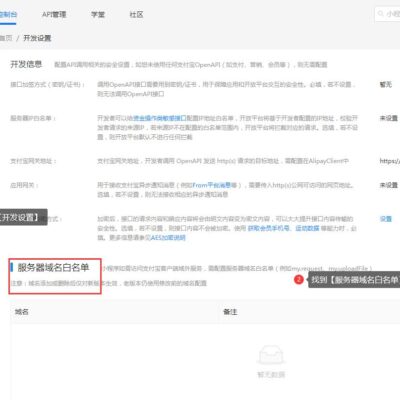Open the From平台消息 link

coord(212,185)
